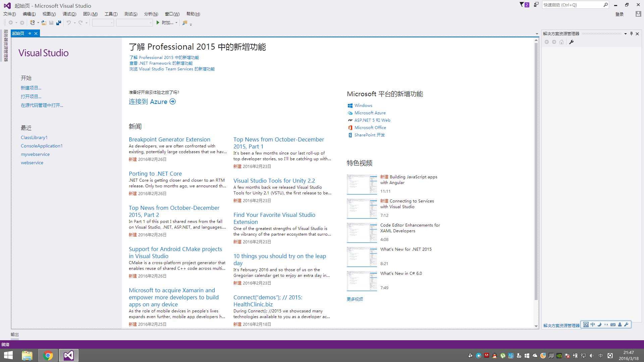Expand the 附加 button dropdown arrow

[176, 23]
